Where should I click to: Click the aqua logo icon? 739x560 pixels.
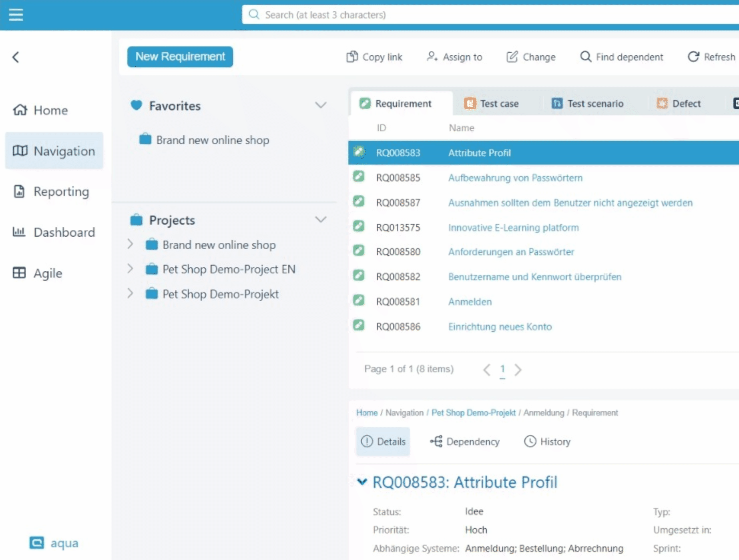[x=37, y=543]
